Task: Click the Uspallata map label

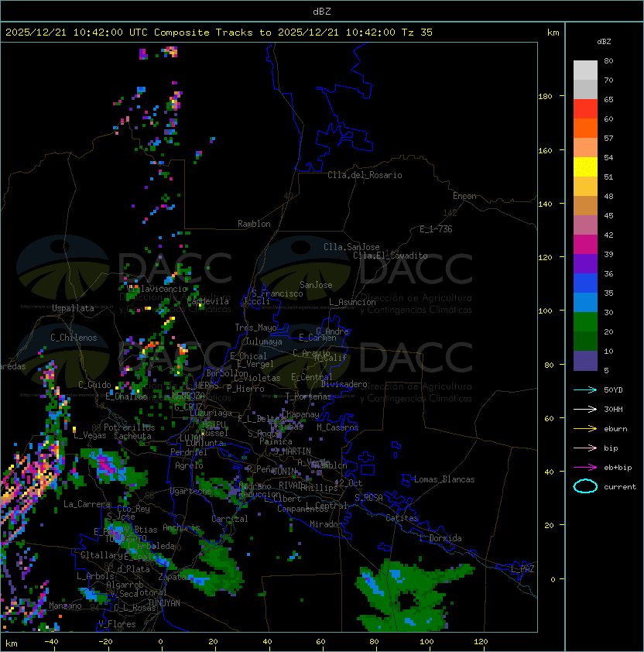Action: tap(73, 308)
